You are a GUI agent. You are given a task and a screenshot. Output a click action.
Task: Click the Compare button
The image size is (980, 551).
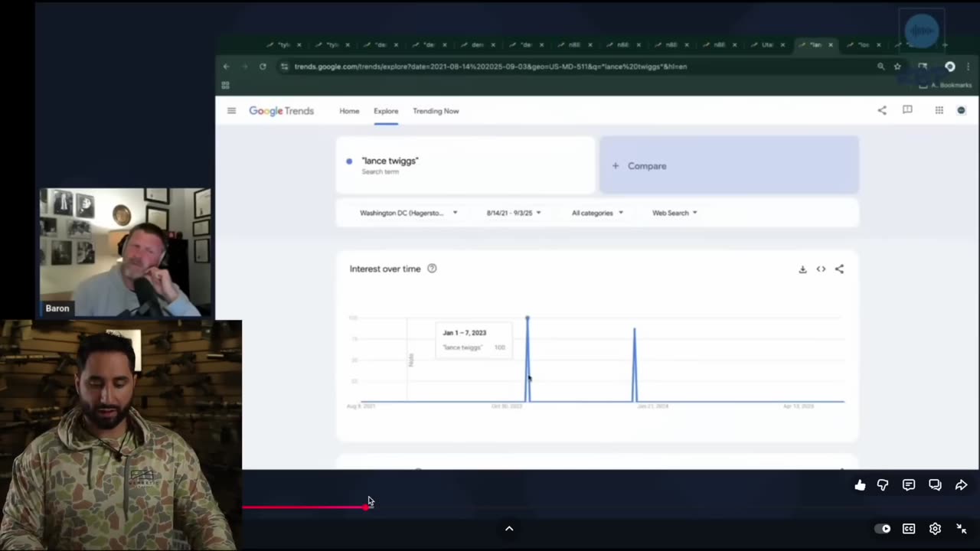(x=729, y=165)
